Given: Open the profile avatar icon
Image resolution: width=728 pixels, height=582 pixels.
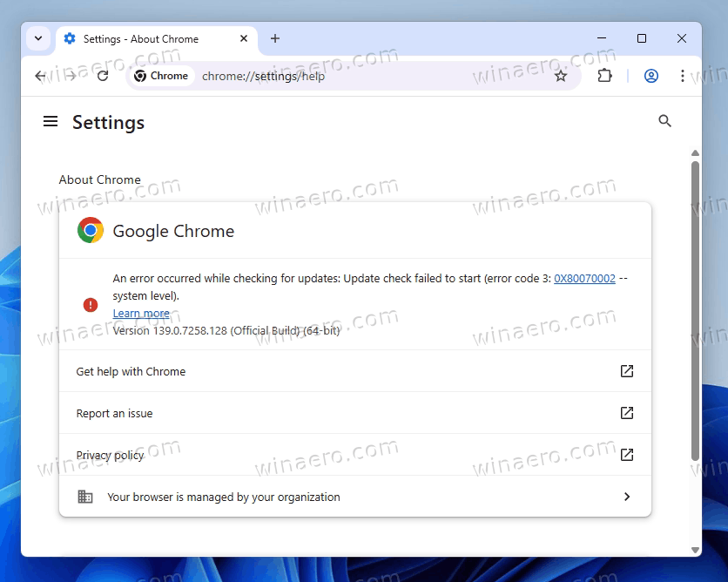Looking at the screenshot, I should [650, 76].
